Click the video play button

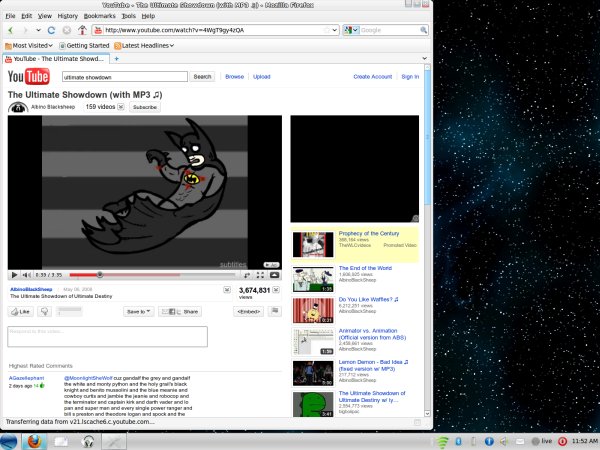click(15, 274)
